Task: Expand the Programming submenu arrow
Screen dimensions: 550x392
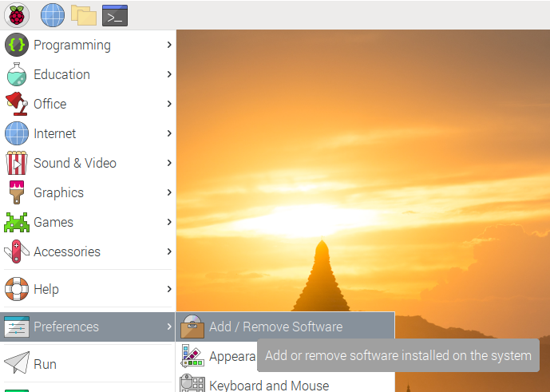Action: coord(169,46)
